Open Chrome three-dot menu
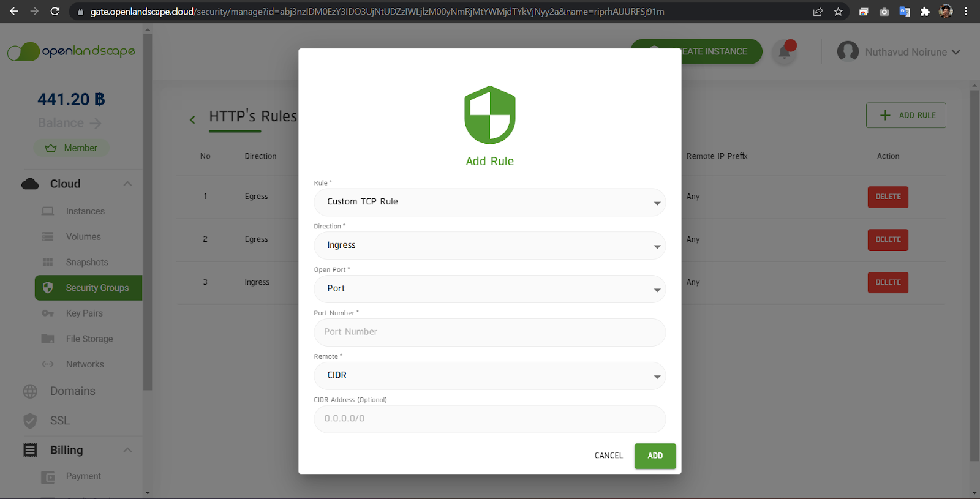The image size is (980, 499). coord(966,12)
